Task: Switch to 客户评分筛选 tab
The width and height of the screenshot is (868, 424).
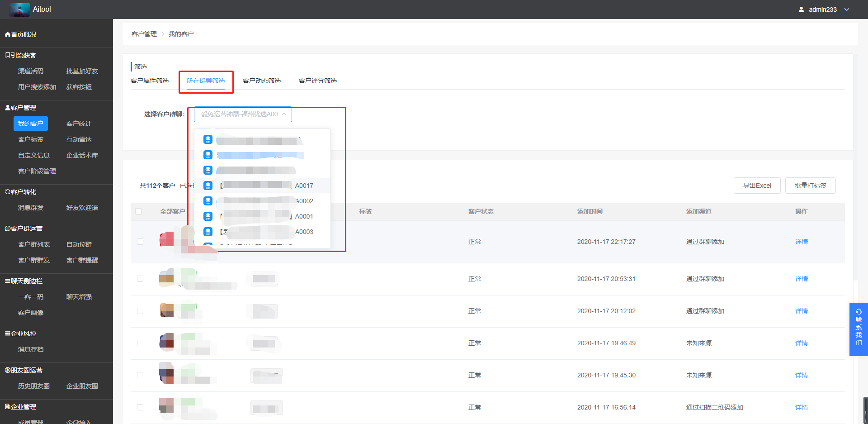Action: point(318,81)
